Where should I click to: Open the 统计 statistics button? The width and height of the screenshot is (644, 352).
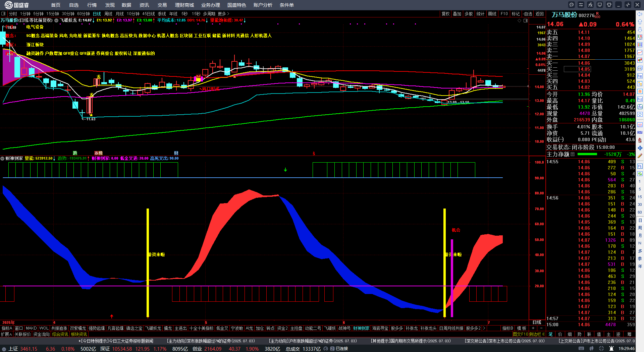(480, 14)
